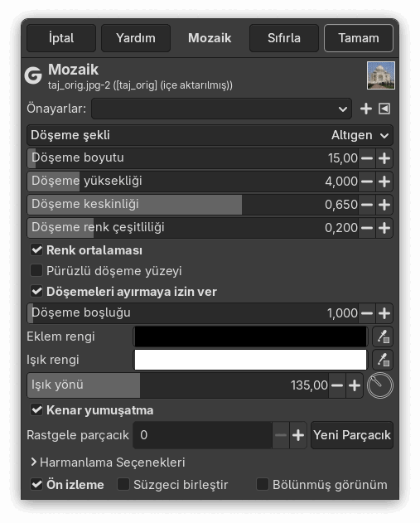Increase Döşeme yüksekliği with plus
This screenshot has width=420, height=523.
[x=384, y=182]
